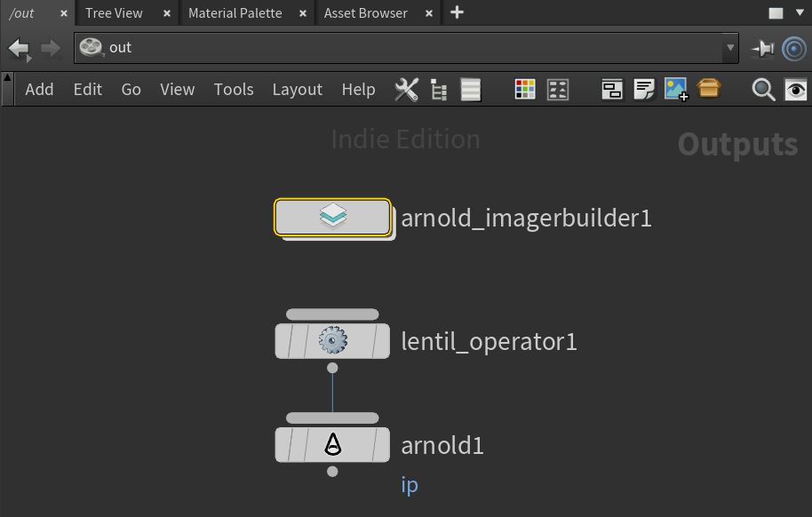Add a new pane tab with plus
This screenshot has width=812, height=517.
click(457, 12)
